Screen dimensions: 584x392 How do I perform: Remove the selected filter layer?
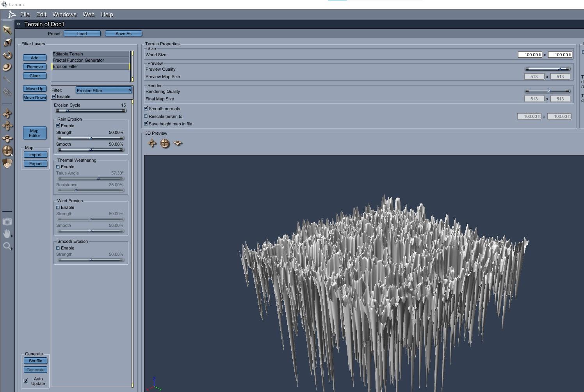coord(35,67)
